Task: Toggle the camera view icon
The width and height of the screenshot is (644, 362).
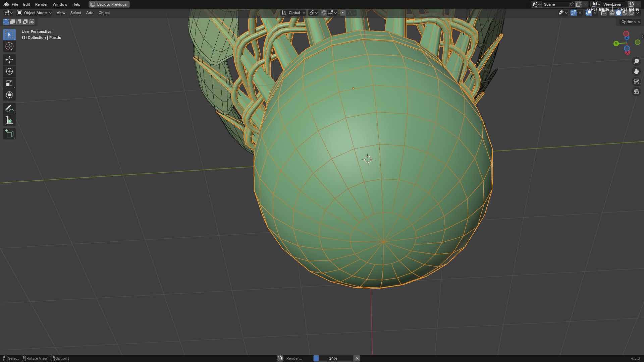Action: [x=636, y=81]
